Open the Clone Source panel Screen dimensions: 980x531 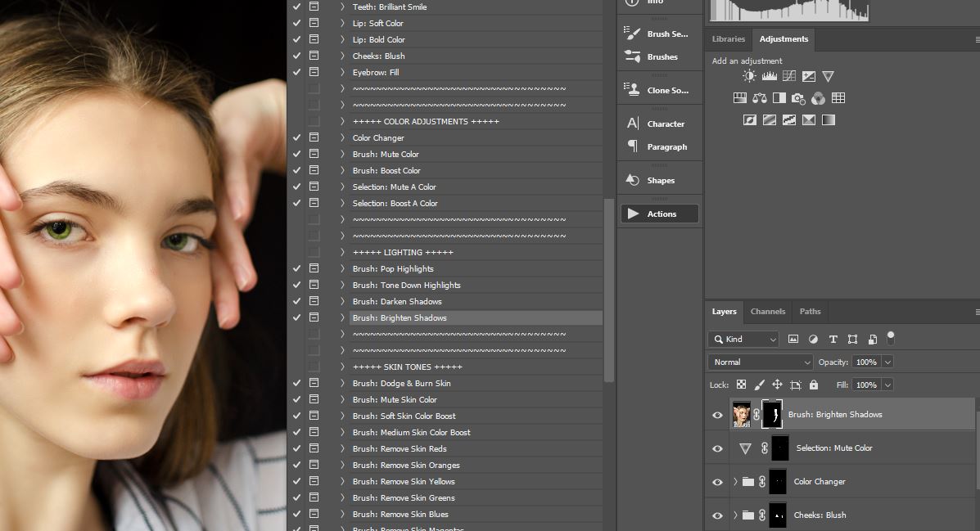point(659,91)
